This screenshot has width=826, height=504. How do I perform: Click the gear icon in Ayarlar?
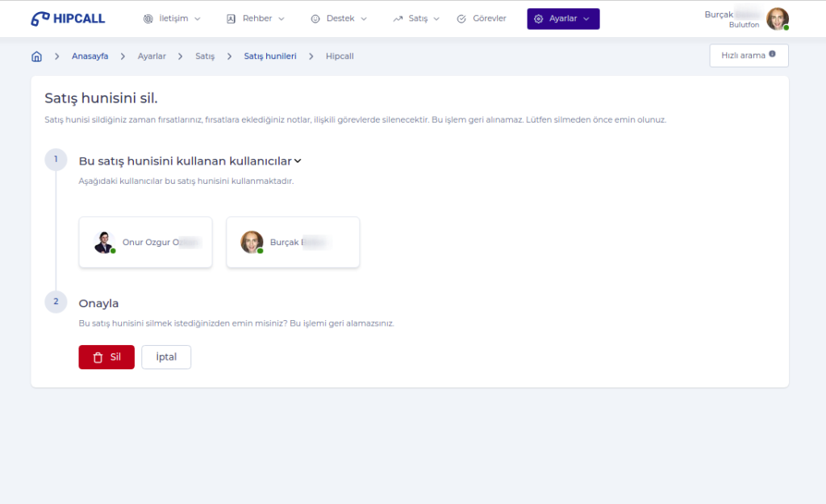pos(539,19)
